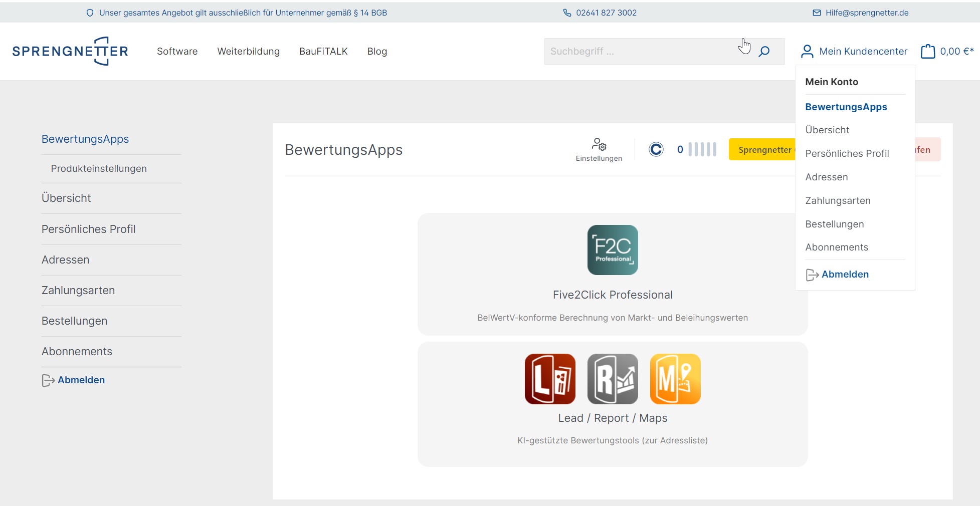The image size is (980, 506).
Task: Click the yellow Sprengnetter button
Action: [762, 150]
